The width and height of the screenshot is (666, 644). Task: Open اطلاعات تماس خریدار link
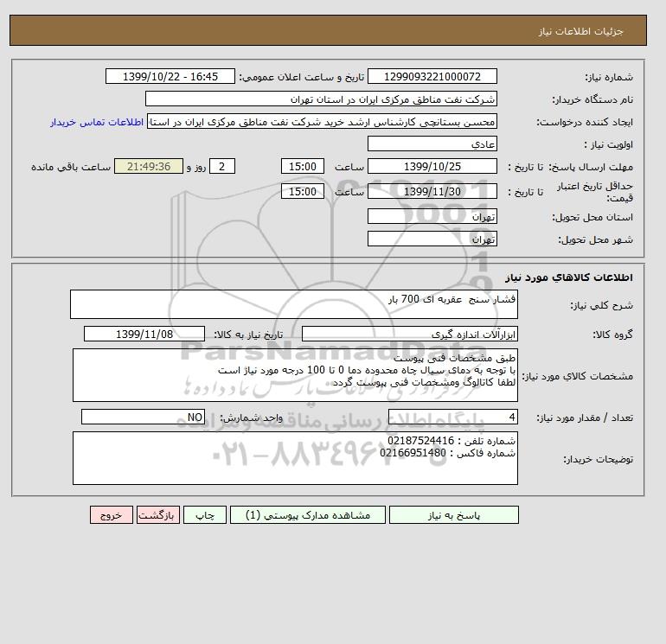(97, 122)
